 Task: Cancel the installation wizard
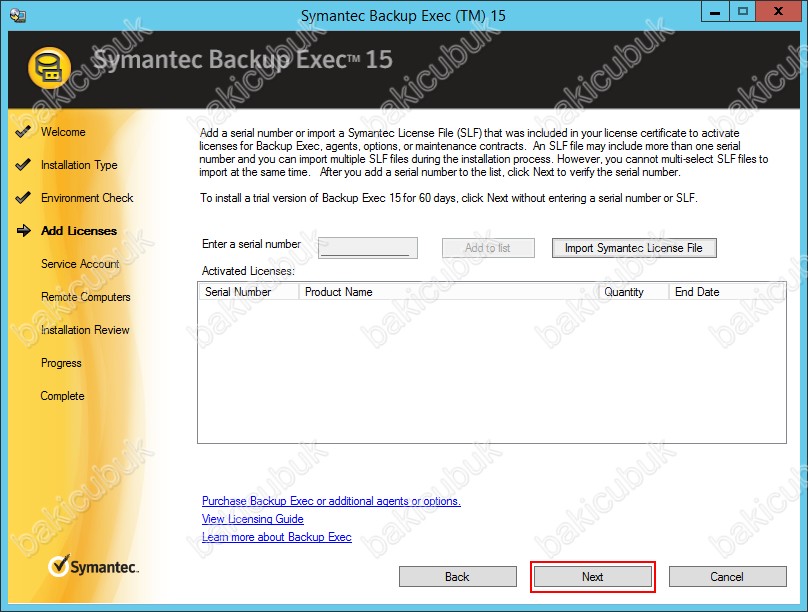click(x=727, y=577)
